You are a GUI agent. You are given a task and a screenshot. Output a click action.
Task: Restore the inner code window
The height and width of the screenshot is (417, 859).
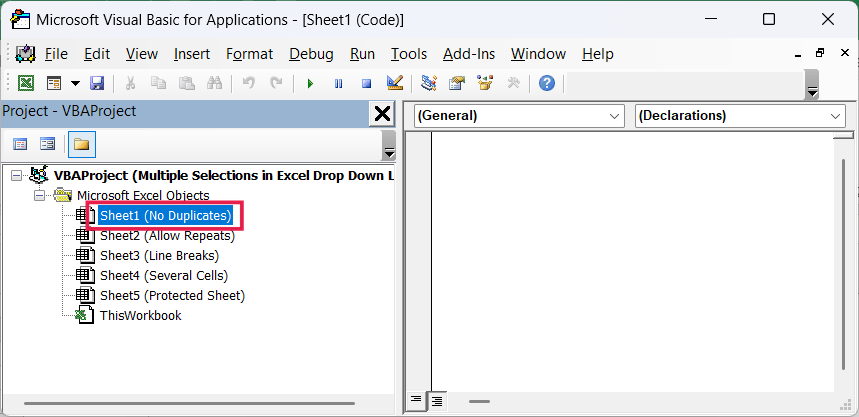(820, 53)
